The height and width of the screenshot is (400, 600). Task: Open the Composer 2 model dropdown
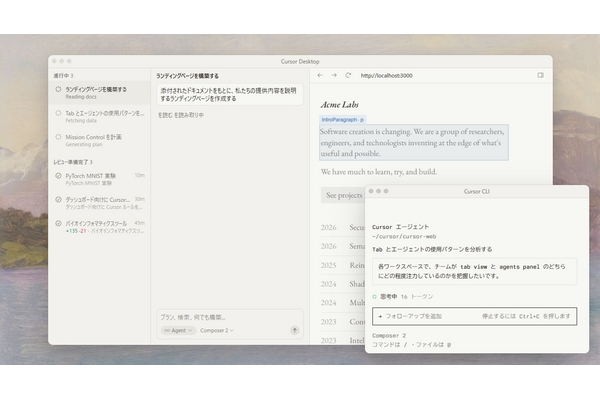(x=217, y=329)
